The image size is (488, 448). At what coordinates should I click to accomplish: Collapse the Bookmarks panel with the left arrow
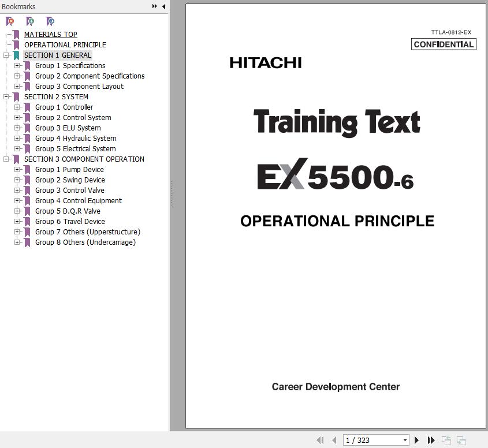click(x=163, y=6)
